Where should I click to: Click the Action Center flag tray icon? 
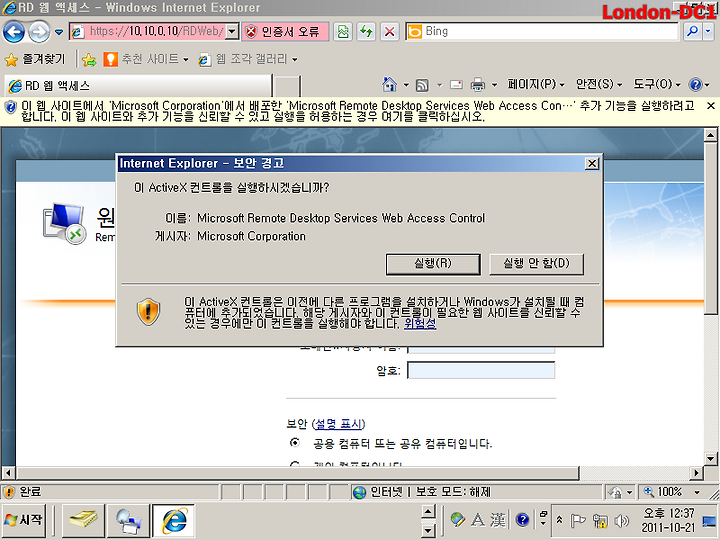point(578,520)
